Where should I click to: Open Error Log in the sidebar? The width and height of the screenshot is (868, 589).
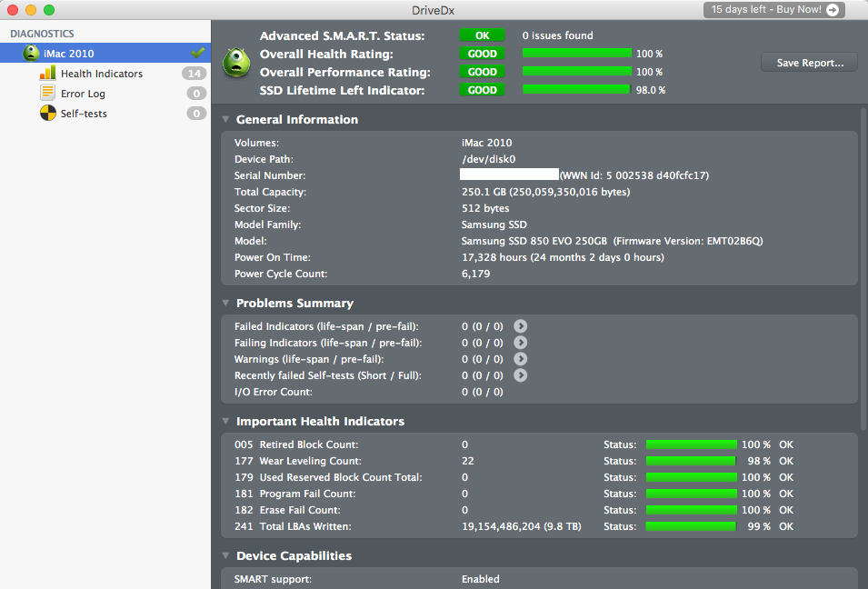[x=105, y=93]
